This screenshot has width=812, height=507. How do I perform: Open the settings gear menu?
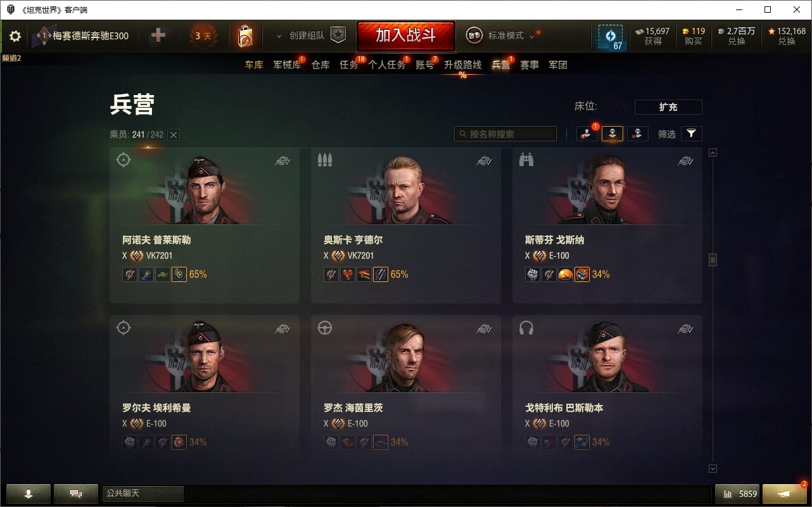click(x=15, y=36)
